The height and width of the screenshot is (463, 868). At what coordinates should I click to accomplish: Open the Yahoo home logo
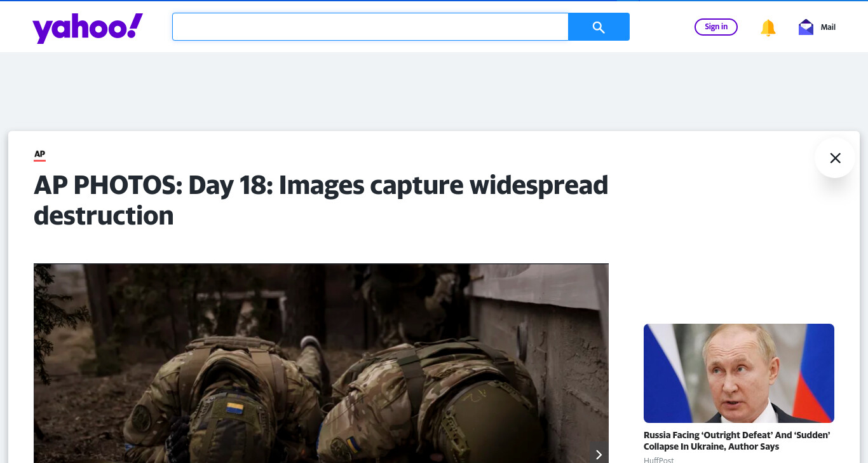[x=88, y=28]
